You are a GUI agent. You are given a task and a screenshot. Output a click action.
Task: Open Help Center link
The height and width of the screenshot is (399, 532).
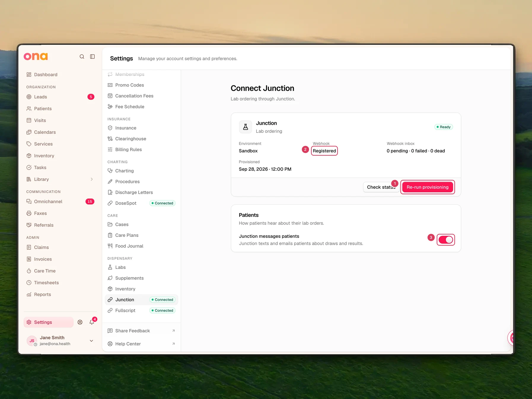tap(141, 344)
